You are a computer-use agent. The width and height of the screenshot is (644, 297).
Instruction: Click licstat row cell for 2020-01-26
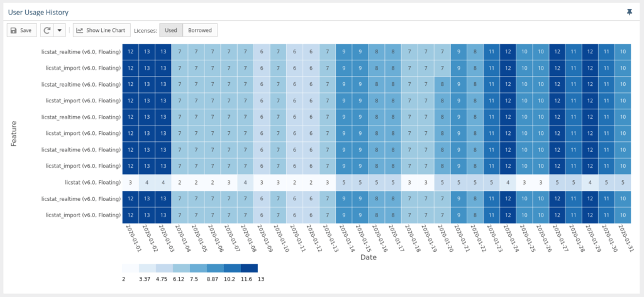click(541, 183)
